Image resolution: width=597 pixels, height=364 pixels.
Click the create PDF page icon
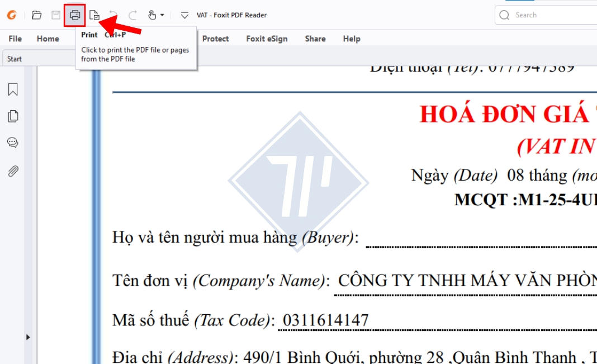click(94, 15)
